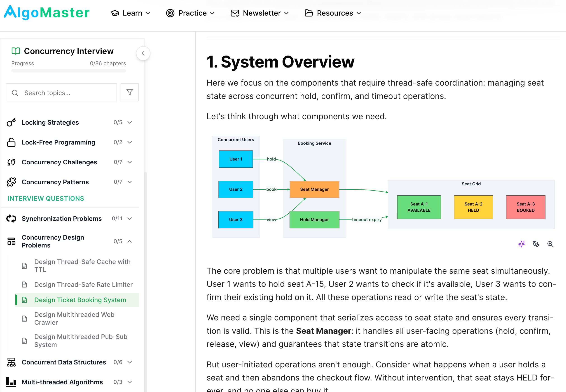This screenshot has width=566, height=392.
Task: Click the Concurrency Interview book icon
Action: (16, 51)
